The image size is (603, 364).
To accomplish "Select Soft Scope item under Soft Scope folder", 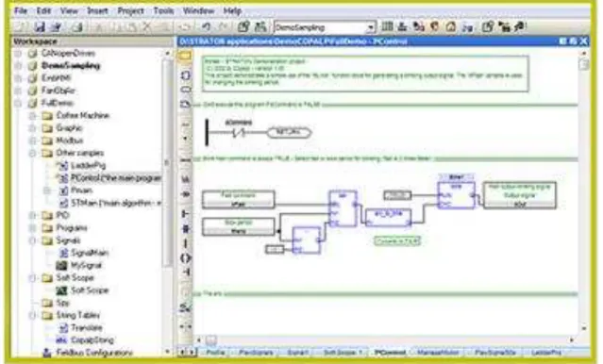I will [90, 290].
